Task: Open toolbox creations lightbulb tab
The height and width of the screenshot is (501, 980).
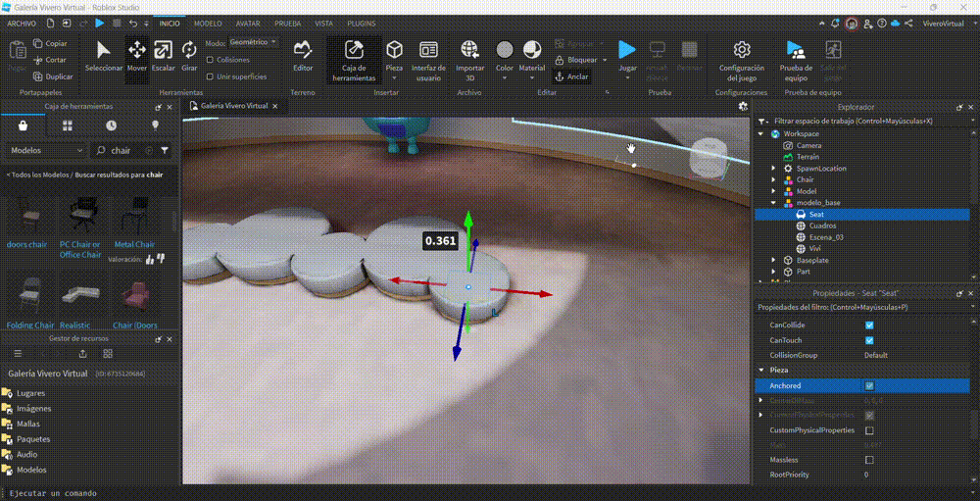Action: pos(156,125)
